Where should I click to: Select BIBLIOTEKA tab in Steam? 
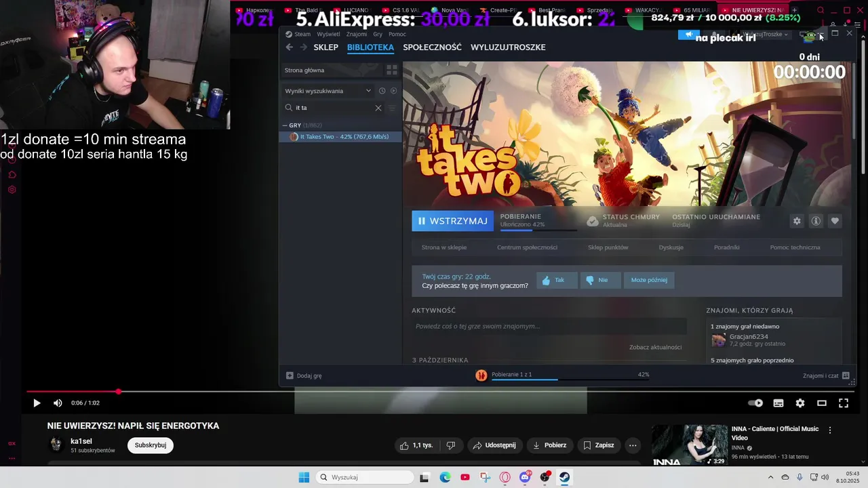pos(370,47)
